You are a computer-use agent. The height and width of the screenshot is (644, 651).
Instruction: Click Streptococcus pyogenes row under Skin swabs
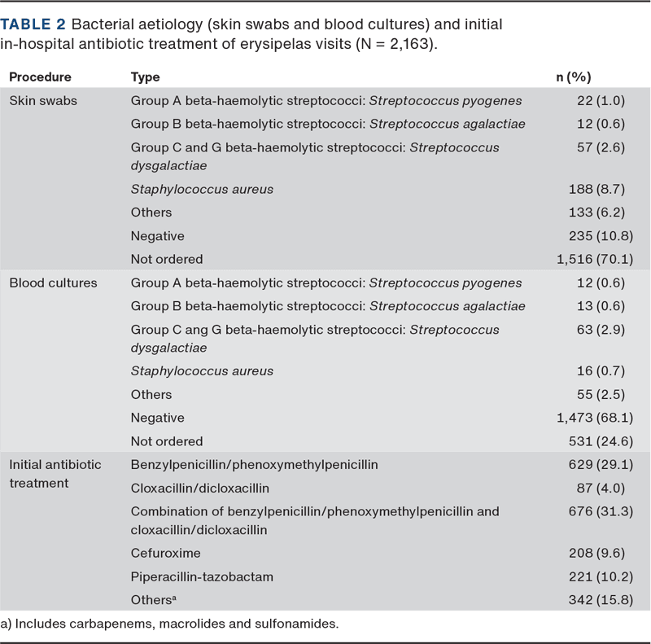point(325,101)
